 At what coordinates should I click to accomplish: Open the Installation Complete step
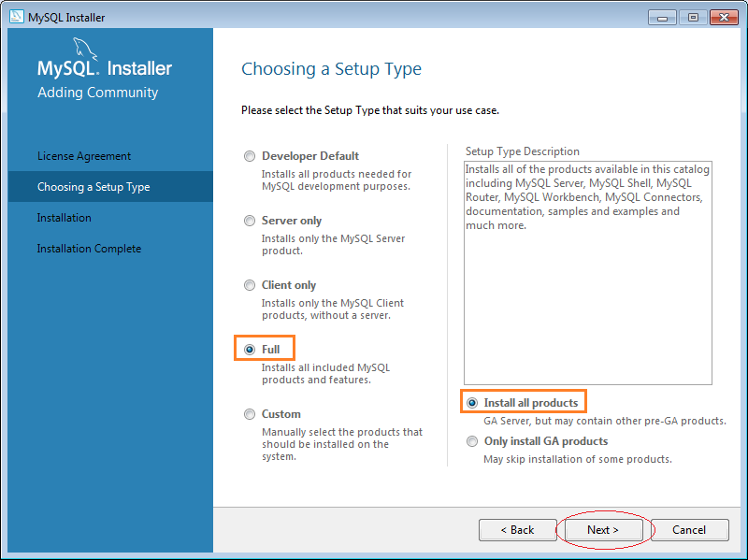coord(89,249)
